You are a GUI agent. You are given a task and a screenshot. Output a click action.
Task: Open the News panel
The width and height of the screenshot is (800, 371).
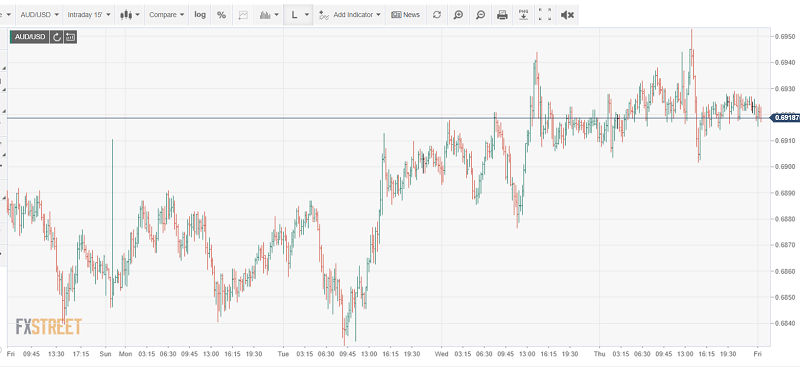[406, 15]
